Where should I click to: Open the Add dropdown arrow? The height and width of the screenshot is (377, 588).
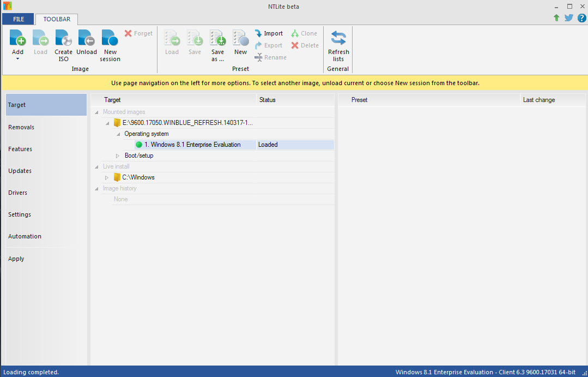tap(17, 59)
